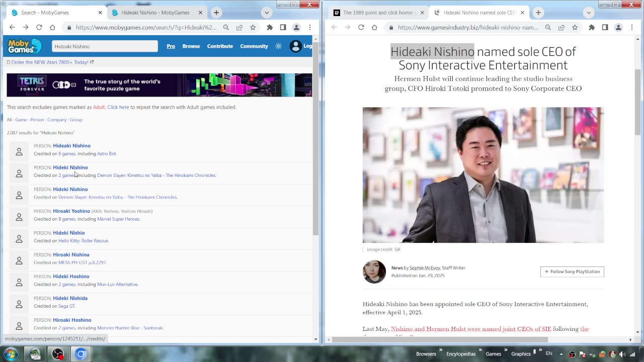The image size is (644, 362).
Task: Toggle side panel in the gamesindustry.biz window
Action: 605,27
